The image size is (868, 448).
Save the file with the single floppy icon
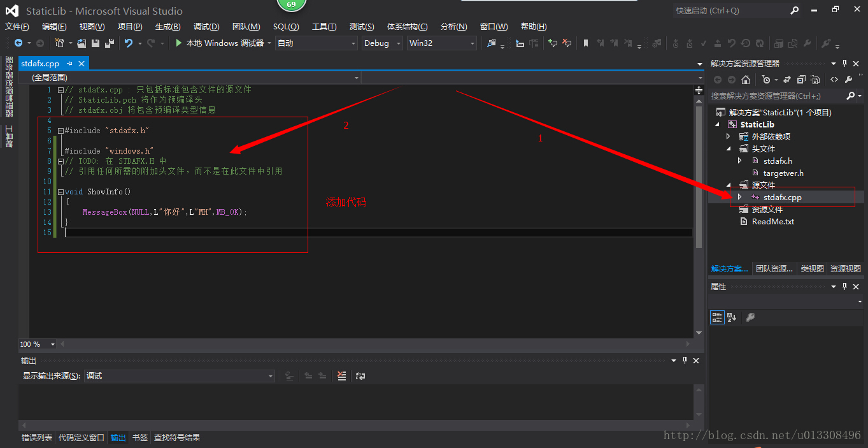click(x=96, y=43)
